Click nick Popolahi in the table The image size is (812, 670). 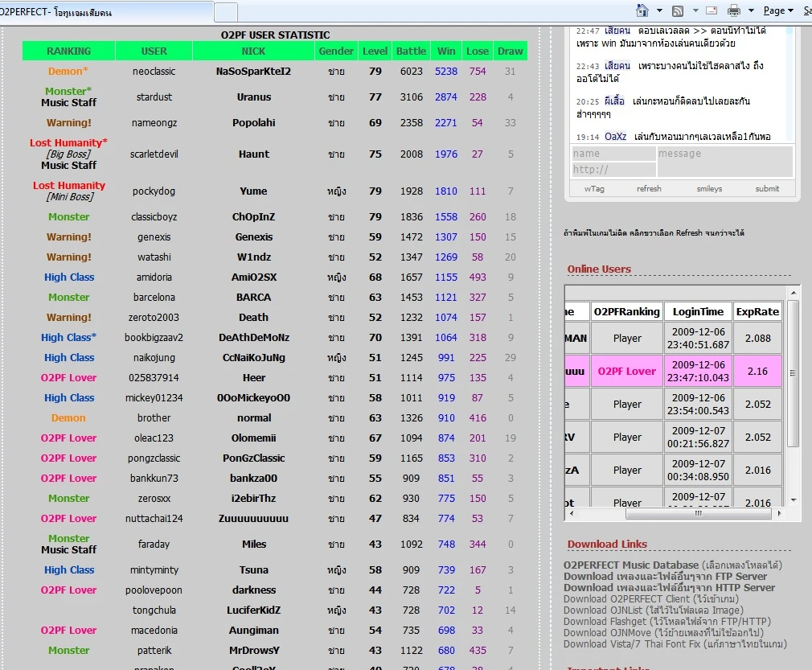coord(254,123)
